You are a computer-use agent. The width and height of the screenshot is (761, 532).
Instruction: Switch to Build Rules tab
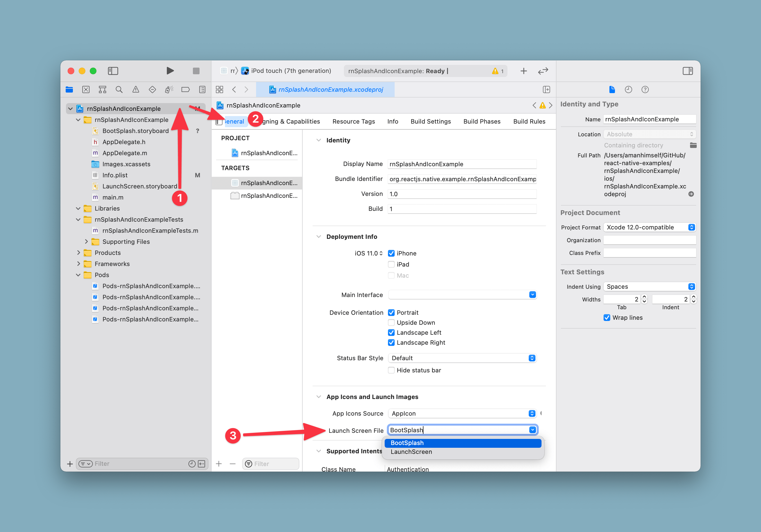click(529, 121)
